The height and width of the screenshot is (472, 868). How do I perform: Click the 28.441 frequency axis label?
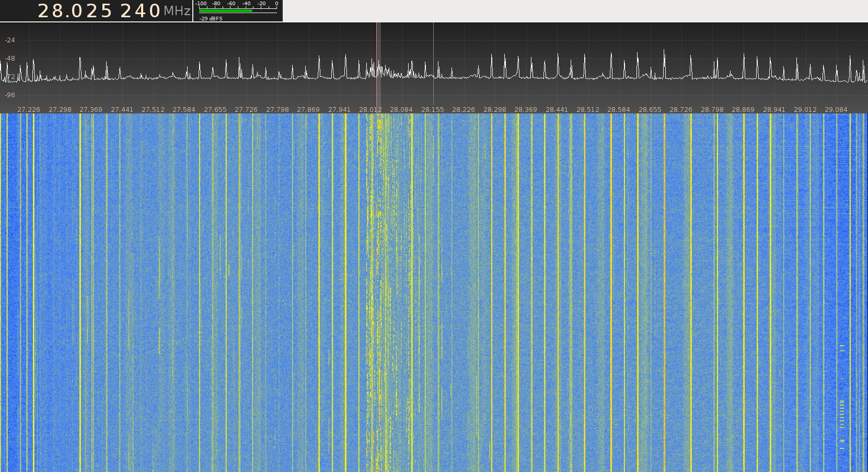[x=557, y=110]
